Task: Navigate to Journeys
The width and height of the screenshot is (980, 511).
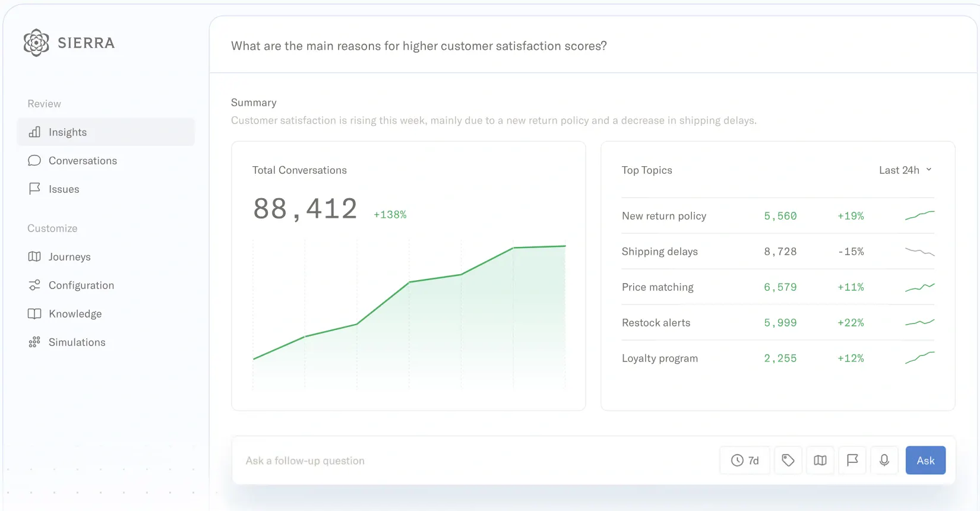Action: pyautogui.click(x=106, y=256)
